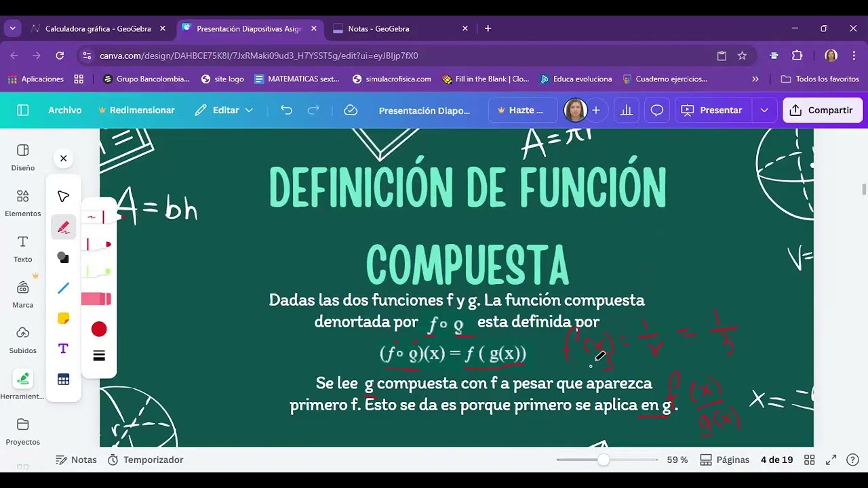Add collaborators with the plus button
The width and height of the screenshot is (868, 488).
pos(596,110)
